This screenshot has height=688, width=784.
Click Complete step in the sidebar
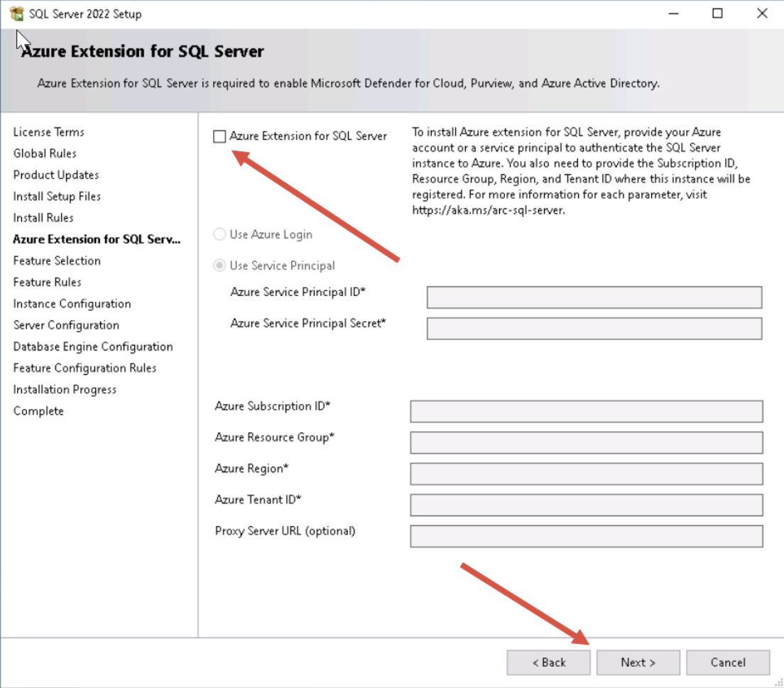(38, 411)
